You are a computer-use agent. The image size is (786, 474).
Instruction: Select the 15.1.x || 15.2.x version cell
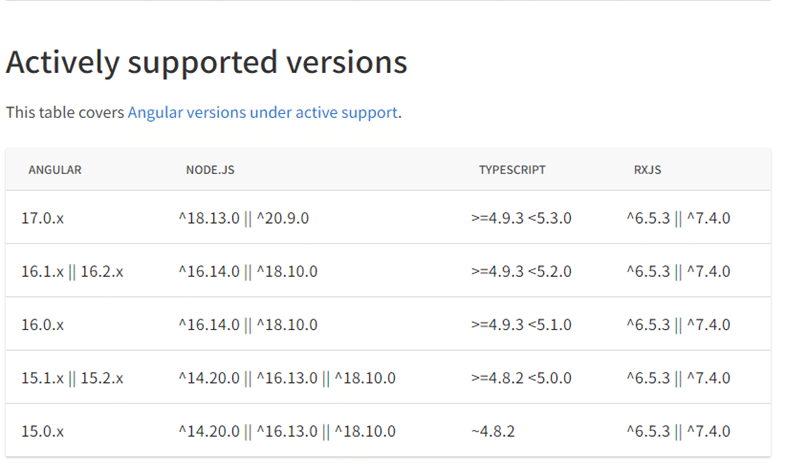coord(72,378)
